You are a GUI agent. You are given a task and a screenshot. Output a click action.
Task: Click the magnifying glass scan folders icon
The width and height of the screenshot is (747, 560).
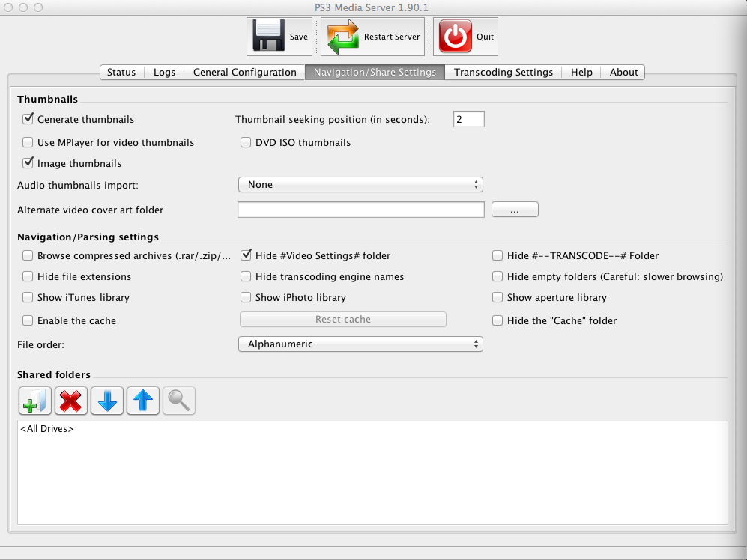click(x=179, y=401)
